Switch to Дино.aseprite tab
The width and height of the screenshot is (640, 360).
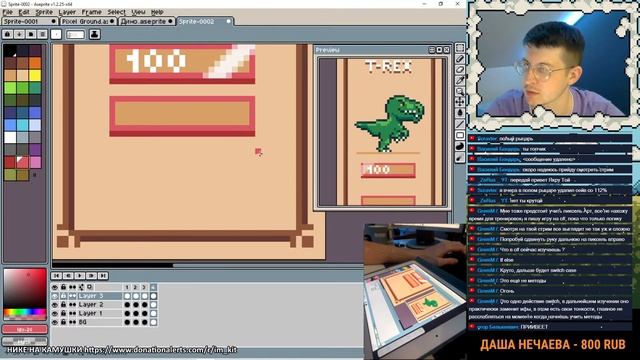pyautogui.click(x=147, y=21)
